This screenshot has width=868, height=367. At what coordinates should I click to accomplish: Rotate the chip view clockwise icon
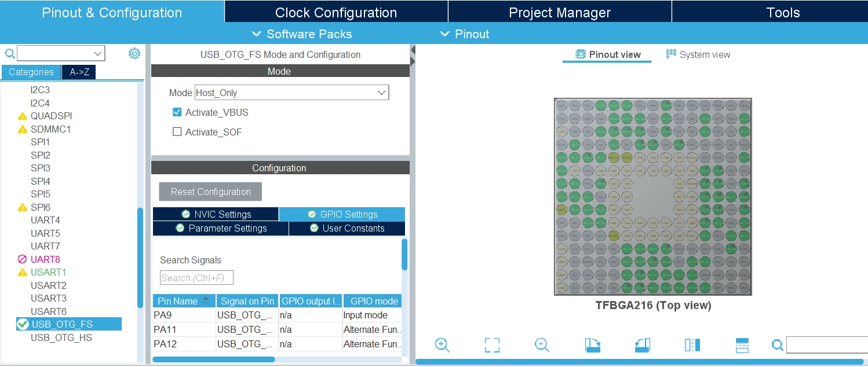click(593, 345)
